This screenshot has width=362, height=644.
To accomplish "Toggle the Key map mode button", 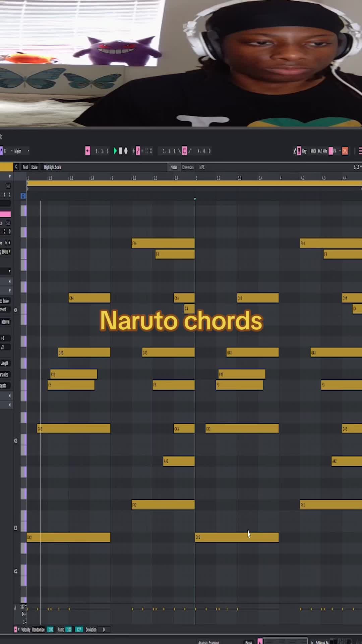I will point(304,151).
